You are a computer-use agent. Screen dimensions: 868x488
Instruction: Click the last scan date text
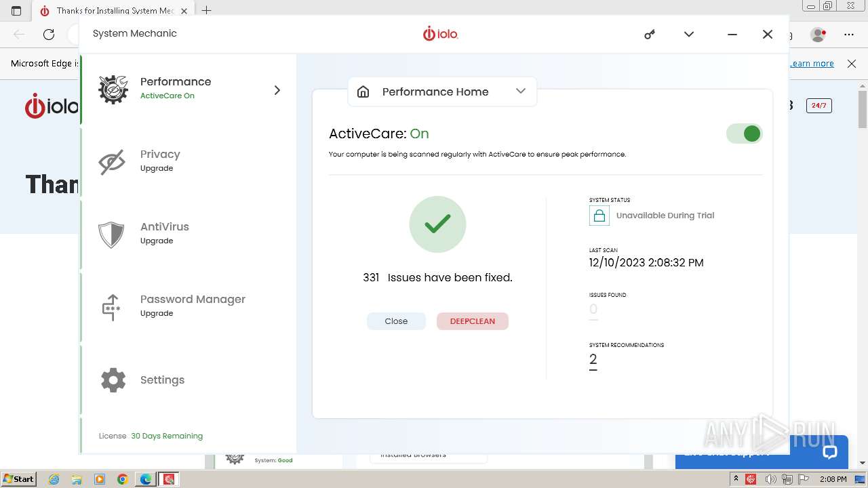[x=646, y=263]
